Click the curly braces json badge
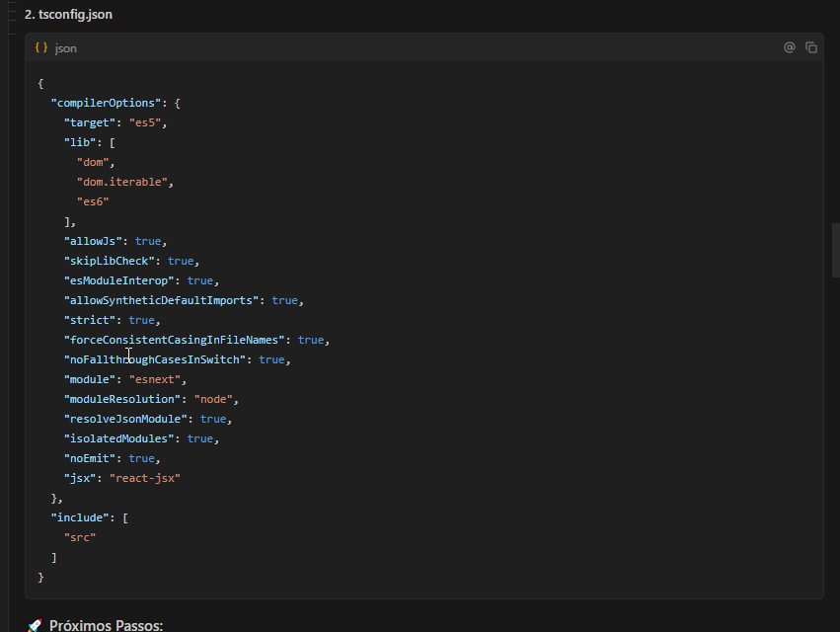Image resolution: width=840 pixels, height=632 pixels. click(40, 46)
